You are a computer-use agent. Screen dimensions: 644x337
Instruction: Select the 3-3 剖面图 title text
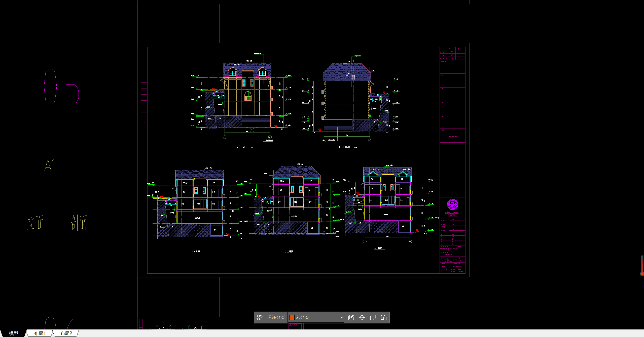(x=378, y=248)
